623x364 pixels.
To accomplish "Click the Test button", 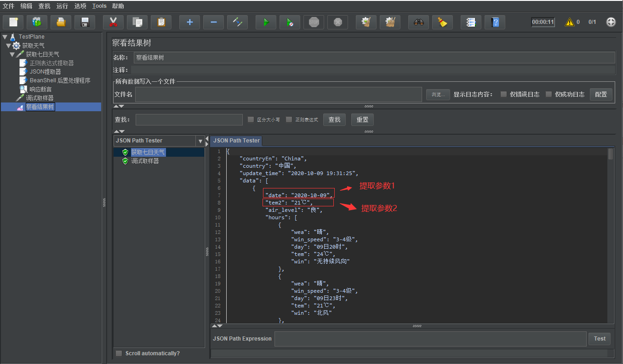I will pyautogui.click(x=600, y=339).
